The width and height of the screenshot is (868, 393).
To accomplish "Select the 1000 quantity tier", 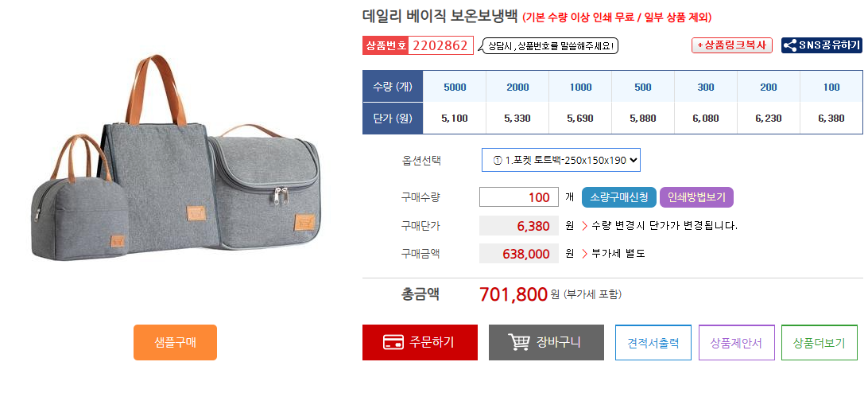I will 580,87.
